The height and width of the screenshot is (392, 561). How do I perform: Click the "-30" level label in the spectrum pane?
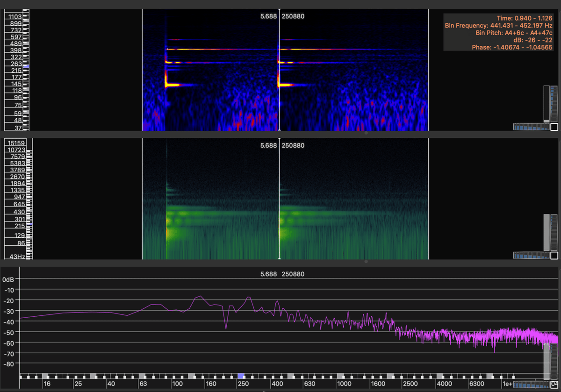9,311
